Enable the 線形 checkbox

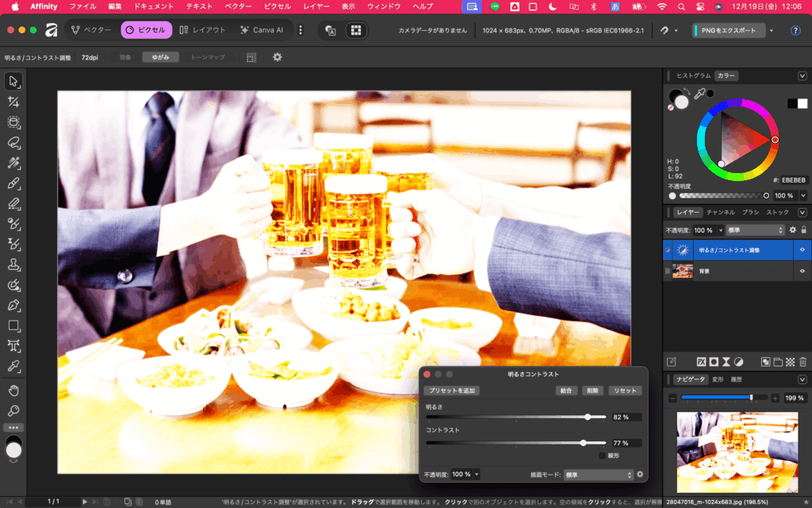point(602,456)
